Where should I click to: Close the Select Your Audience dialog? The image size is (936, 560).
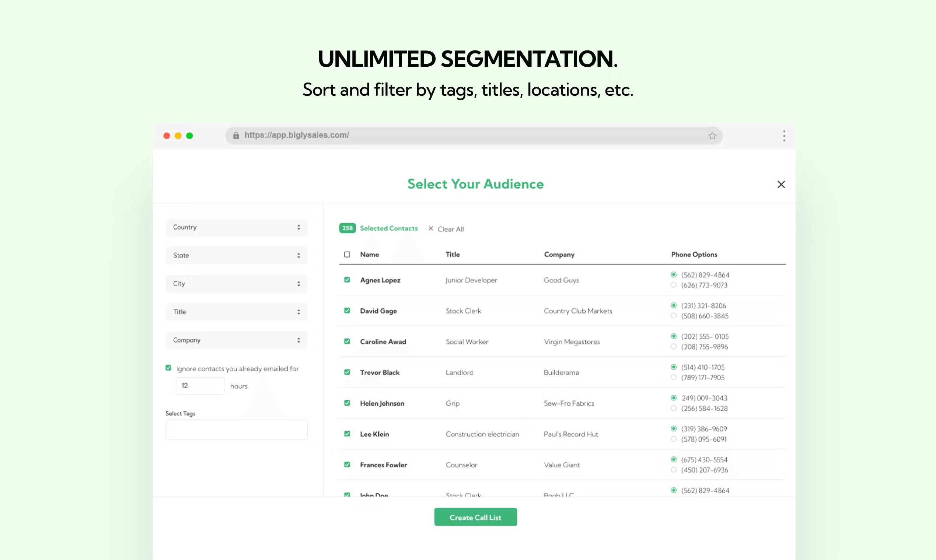click(x=781, y=184)
